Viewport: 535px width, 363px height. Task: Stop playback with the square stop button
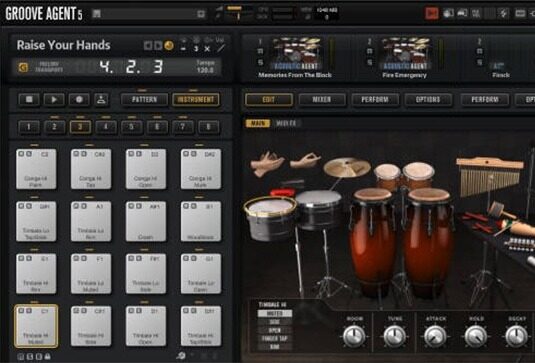29,99
